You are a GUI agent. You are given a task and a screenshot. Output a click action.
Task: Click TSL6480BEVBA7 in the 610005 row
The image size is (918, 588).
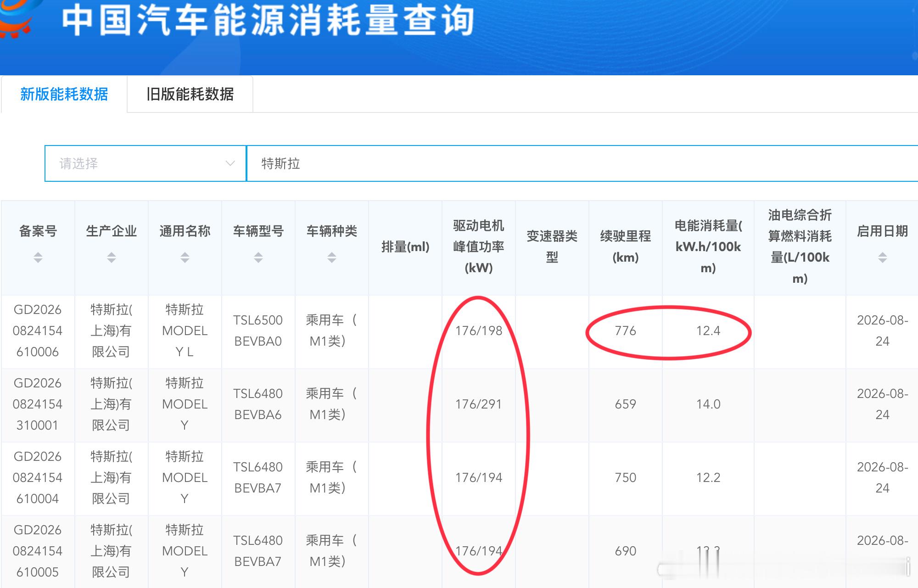pos(258,551)
